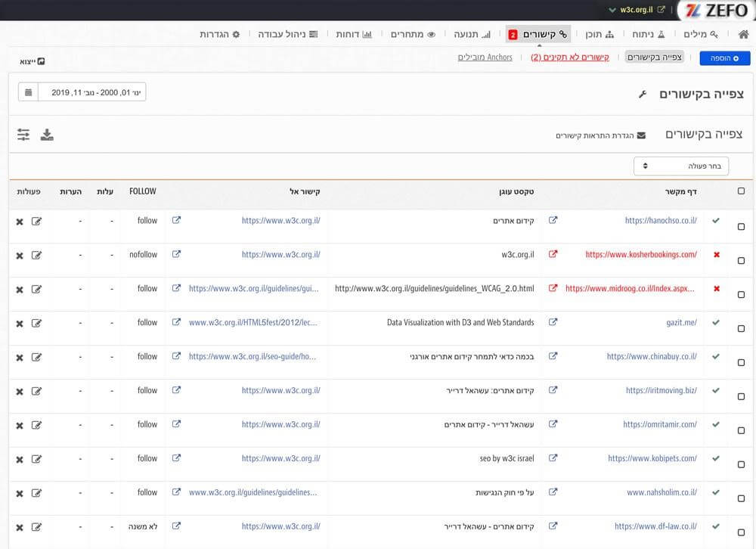Select checkbox for chinabuy.co.il row
The width and height of the screenshot is (756, 549).
(x=741, y=363)
